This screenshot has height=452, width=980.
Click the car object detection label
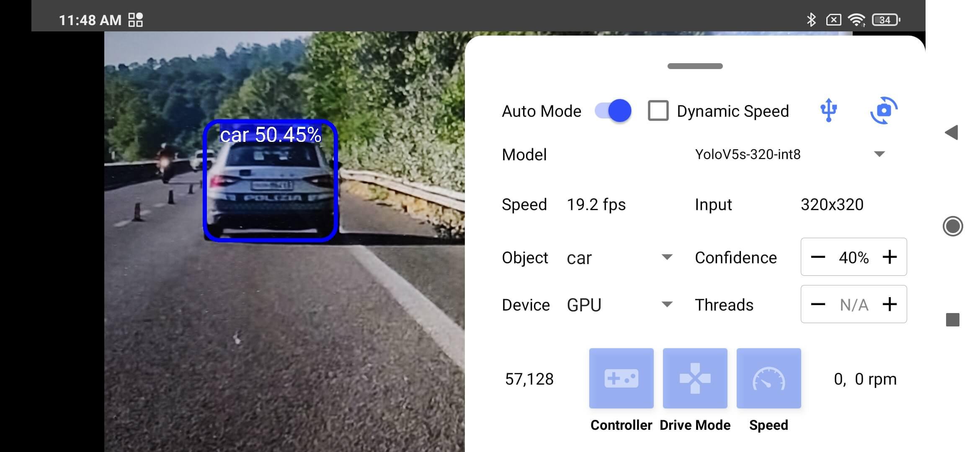tap(271, 134)
